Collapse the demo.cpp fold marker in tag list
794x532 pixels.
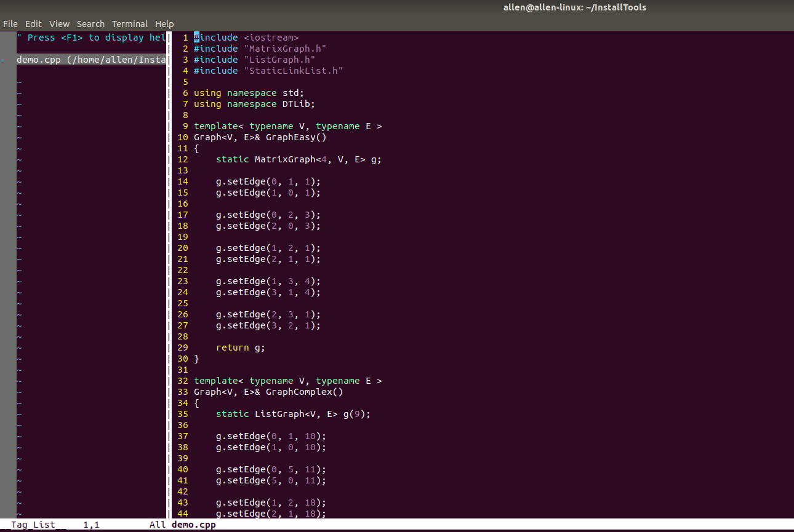3,60
